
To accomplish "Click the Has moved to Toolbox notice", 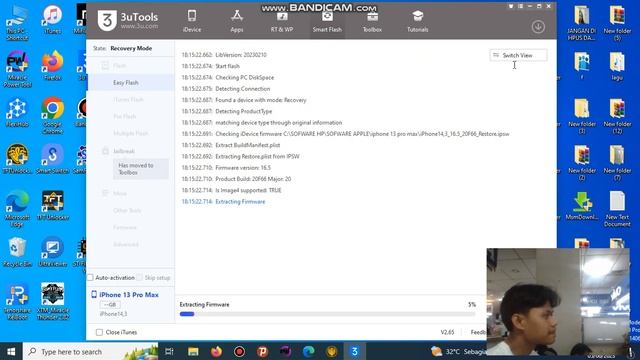I will tap(140, 169).
